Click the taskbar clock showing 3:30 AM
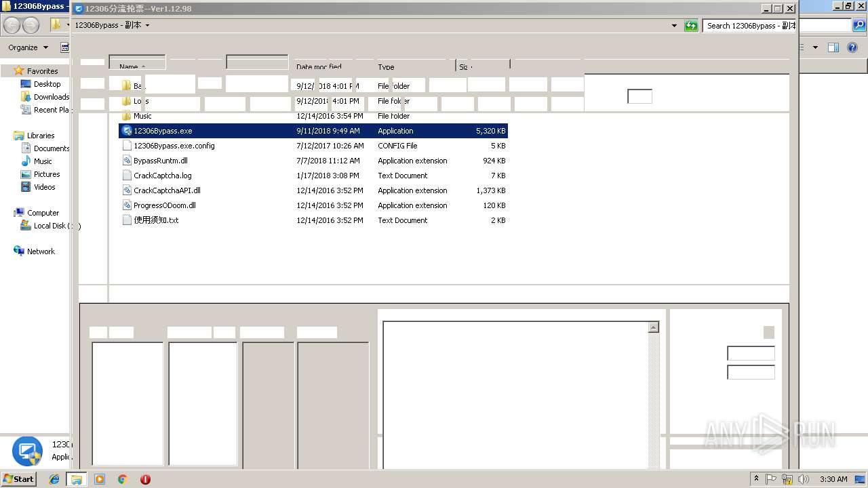The width and height of the screenshot is (868, 488). [x=833, y=479]
